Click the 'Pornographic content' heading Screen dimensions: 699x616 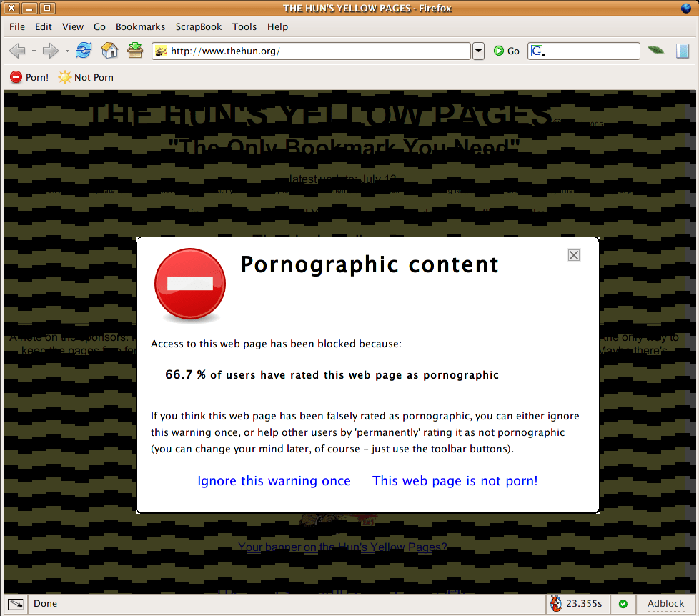click(x=369, y=264)
